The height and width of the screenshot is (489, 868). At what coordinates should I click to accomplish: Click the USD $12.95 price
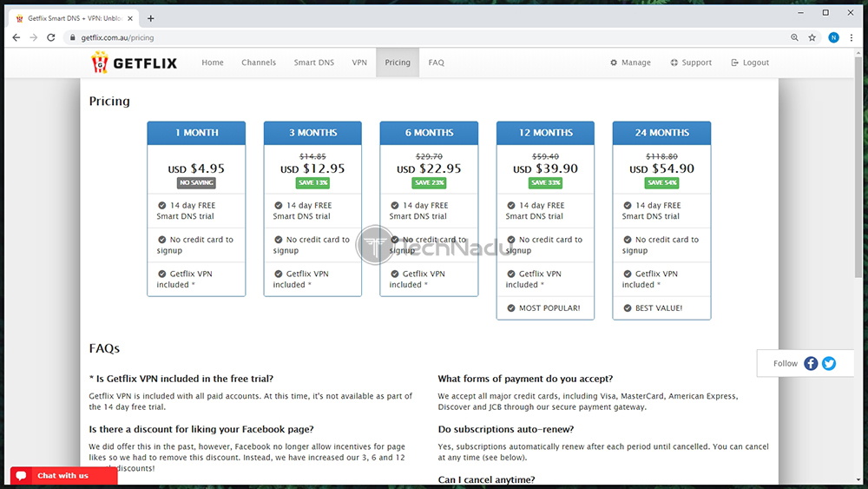312,169
